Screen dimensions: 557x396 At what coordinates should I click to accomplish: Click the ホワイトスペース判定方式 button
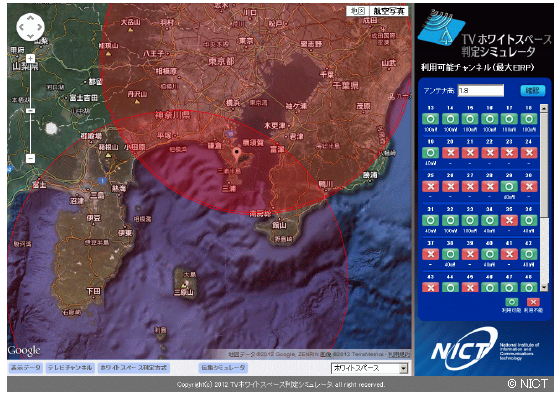(134, 368)
